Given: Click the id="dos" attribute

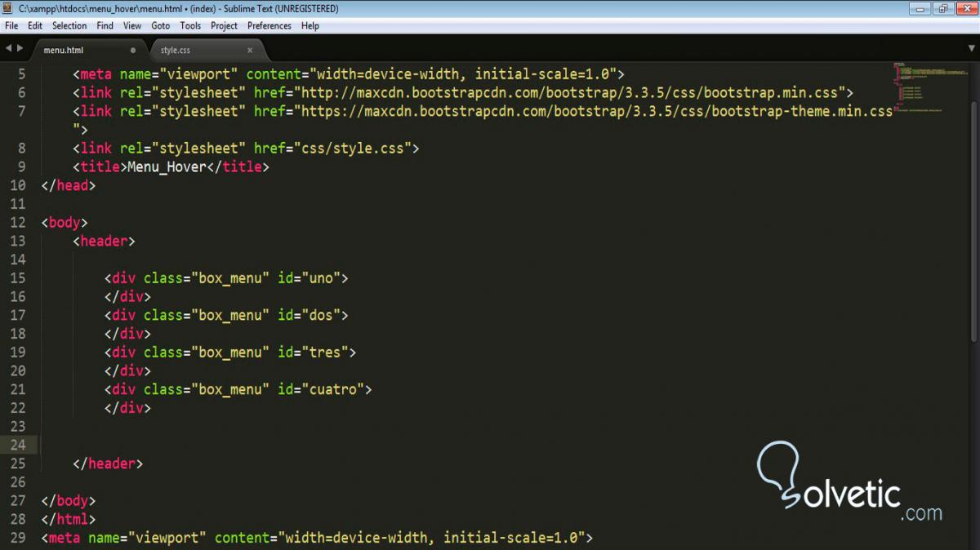Looking at the screenshot, I should click(310, 315).
